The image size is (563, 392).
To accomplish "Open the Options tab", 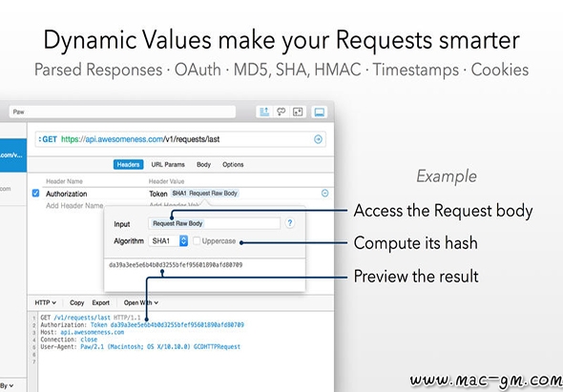I will tap(233, 164).
